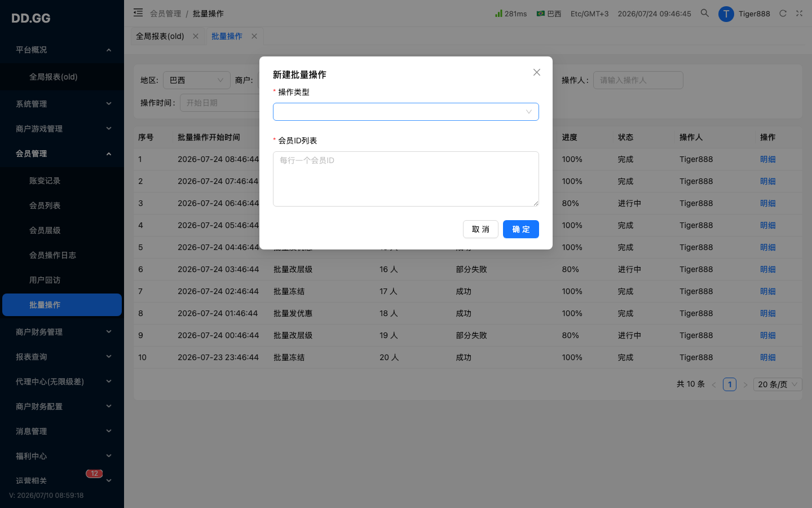Click the 会员管理 breadcrumb

tap(165, 14)
